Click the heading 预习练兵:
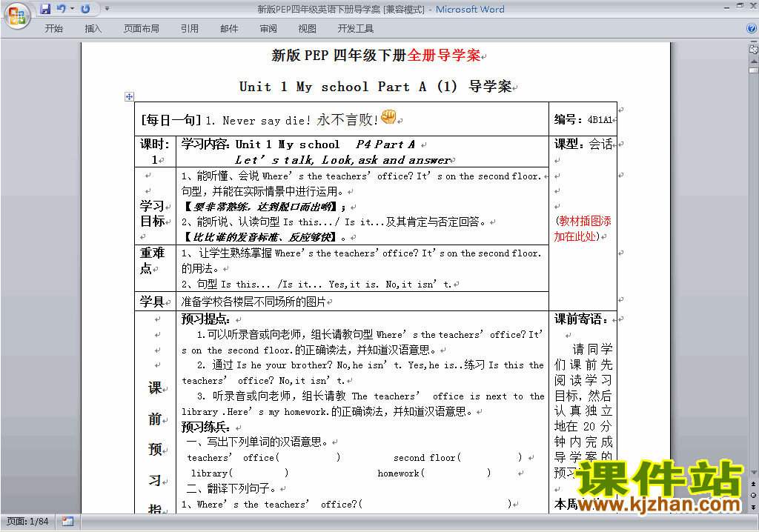The height and width of the screenshot is (532, 759). coord(205,427)
